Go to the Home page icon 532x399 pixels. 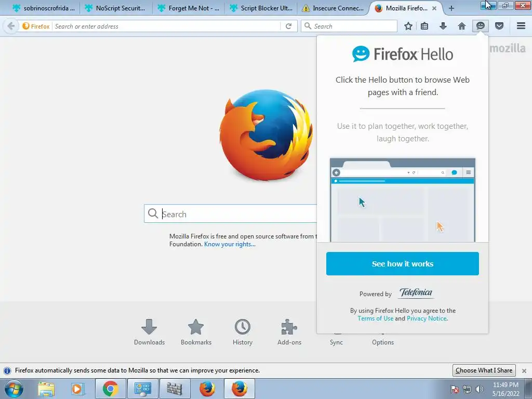(462, 26)
